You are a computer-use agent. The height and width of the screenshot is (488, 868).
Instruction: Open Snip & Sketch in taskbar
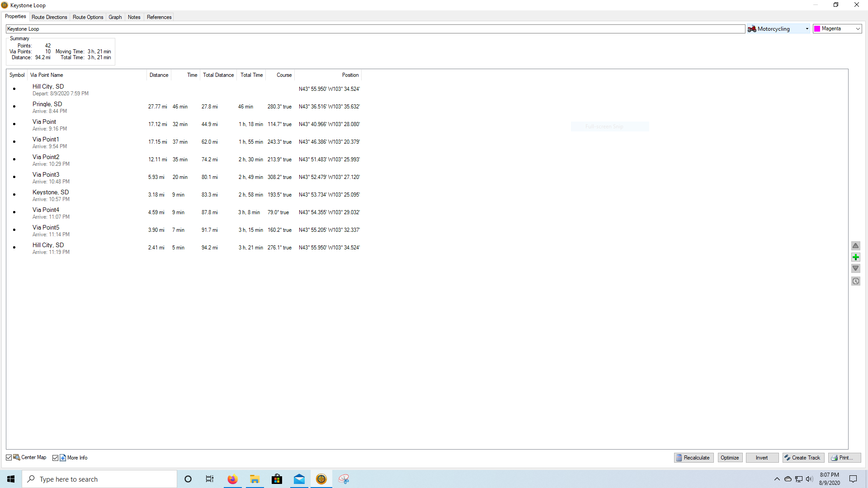(x=344, y=479)
